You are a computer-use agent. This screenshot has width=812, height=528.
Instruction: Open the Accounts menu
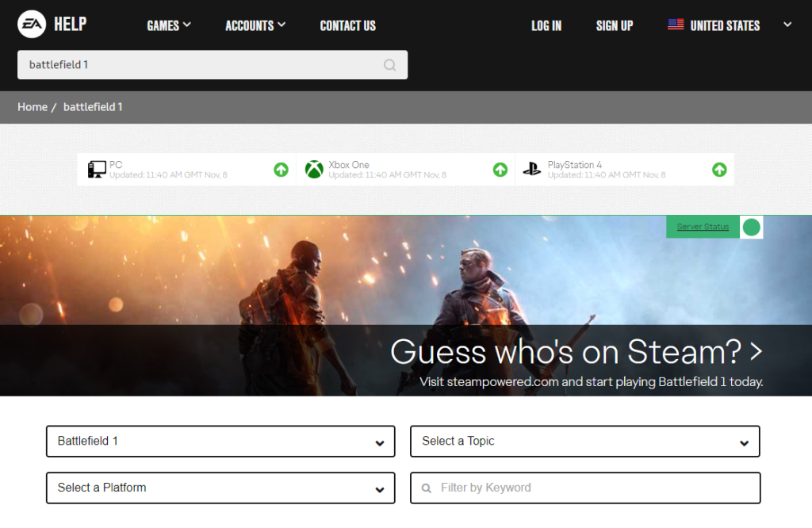tap(255, 25)
